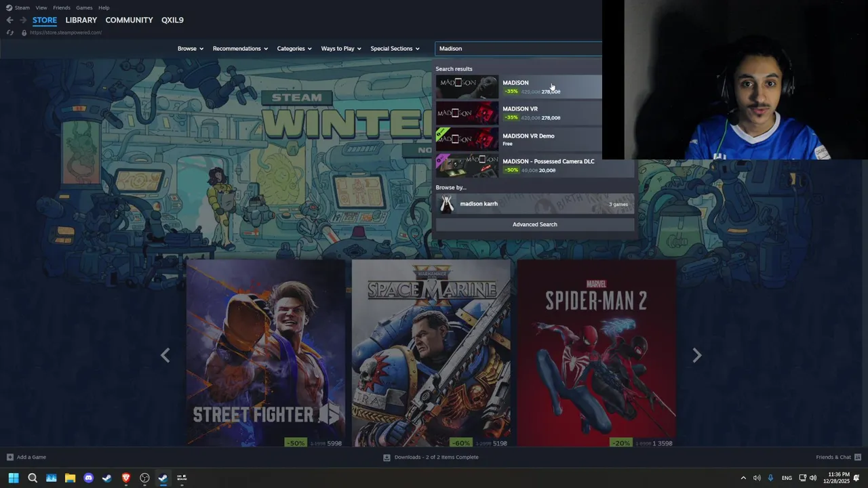Click Add a Game

tap(31, 457)
